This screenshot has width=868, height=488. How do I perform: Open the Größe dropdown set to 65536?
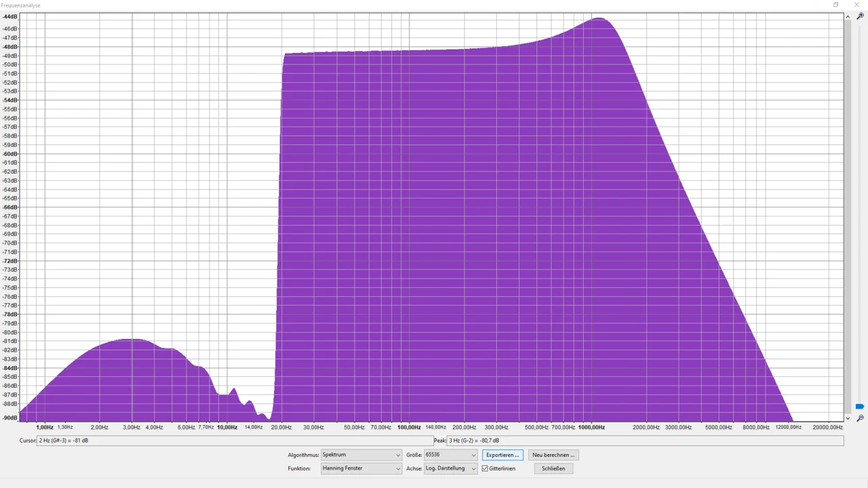click(451, 455)
